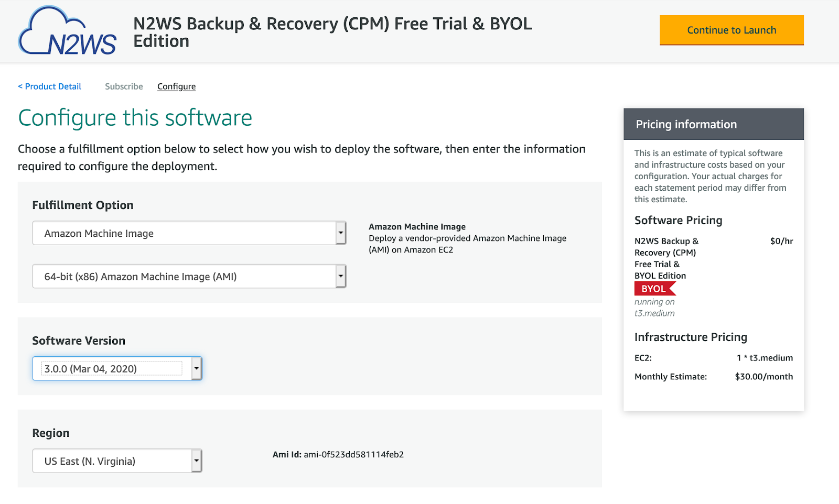Open the Software Version dropdown showing 3.0.0
Image resolution: width=839 pixels, height=504 pixels.
point(117,369)
